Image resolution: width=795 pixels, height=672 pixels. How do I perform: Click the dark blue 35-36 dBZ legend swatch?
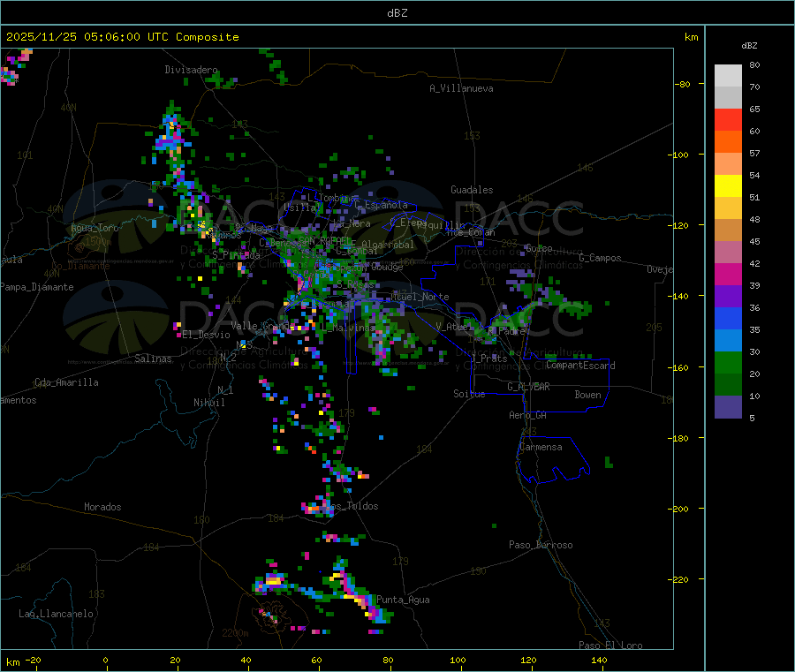[x=728, y=318]
